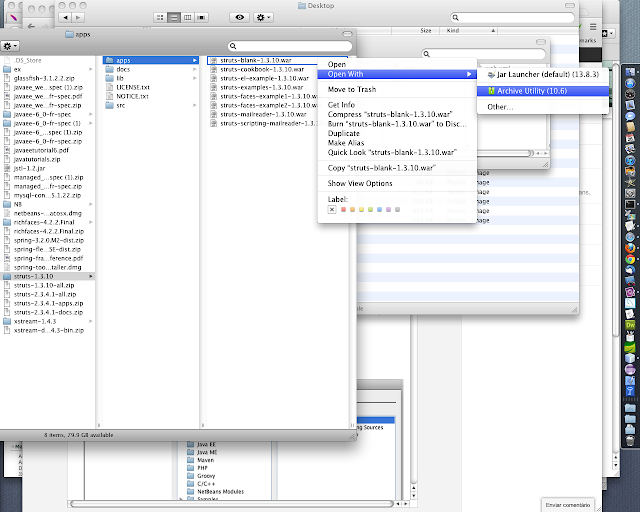Go back in Desktop Finder window
The width and height of the screenshot is (640, 512).
coord(65,17)
